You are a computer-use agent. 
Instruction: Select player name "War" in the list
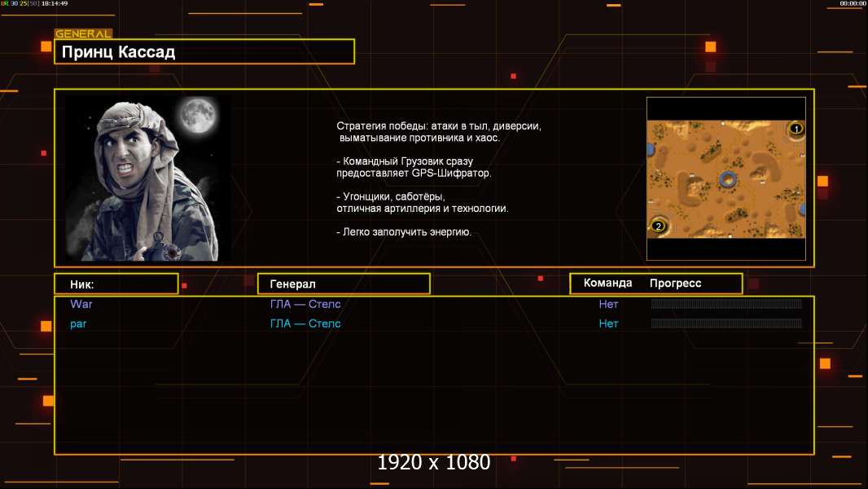point(81,304)
